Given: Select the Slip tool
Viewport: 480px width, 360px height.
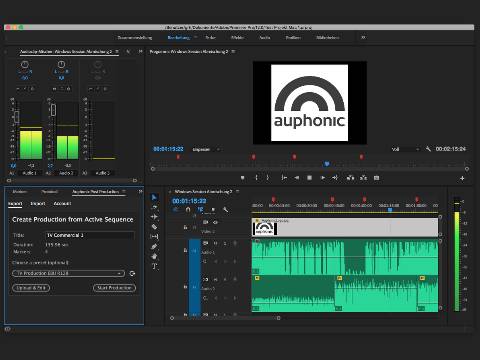Looking at the screenshot, I should [154, 236].
